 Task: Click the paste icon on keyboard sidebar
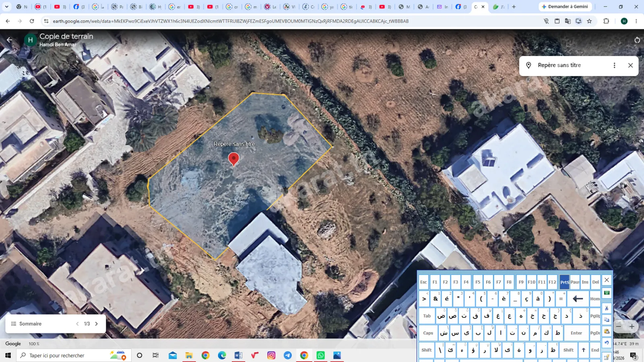607,331
